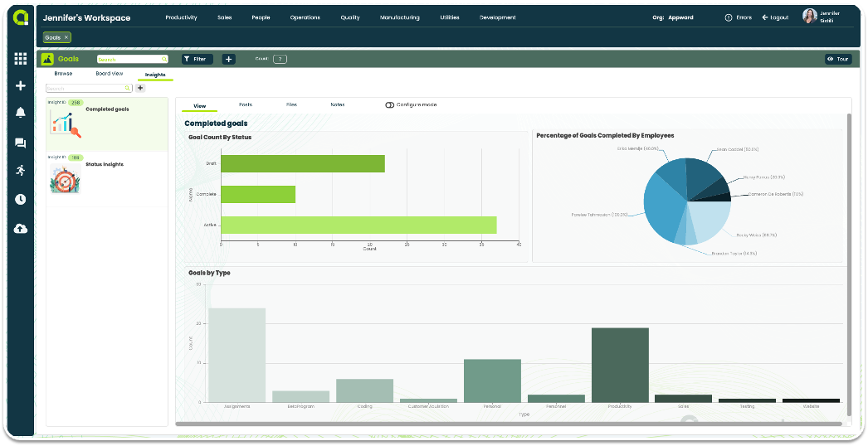This screenshot has width=868, height=446.
Task: Open the Utilities menu
Action: [x=450, y=17]
